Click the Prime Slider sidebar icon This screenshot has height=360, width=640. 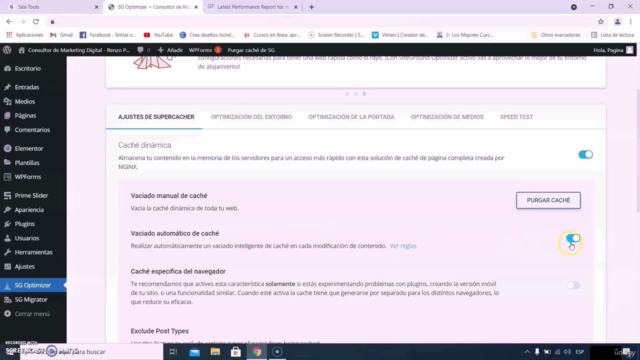tap(7, 196)
